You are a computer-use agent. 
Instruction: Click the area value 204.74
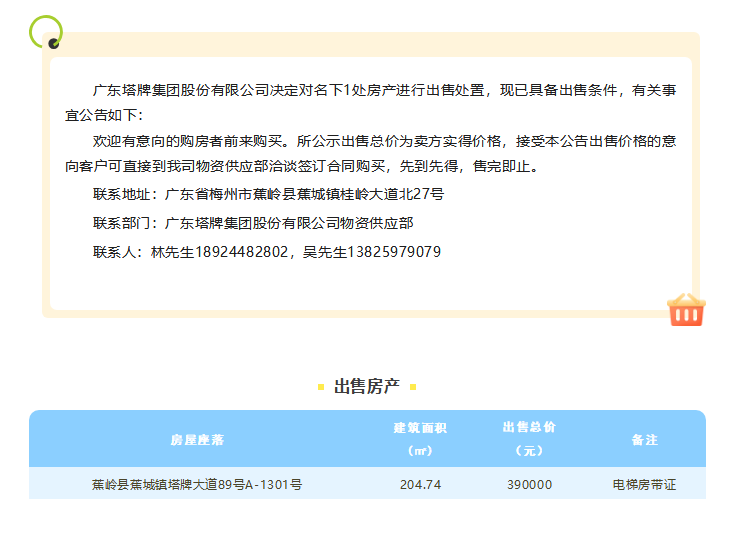tap(420, 485)
